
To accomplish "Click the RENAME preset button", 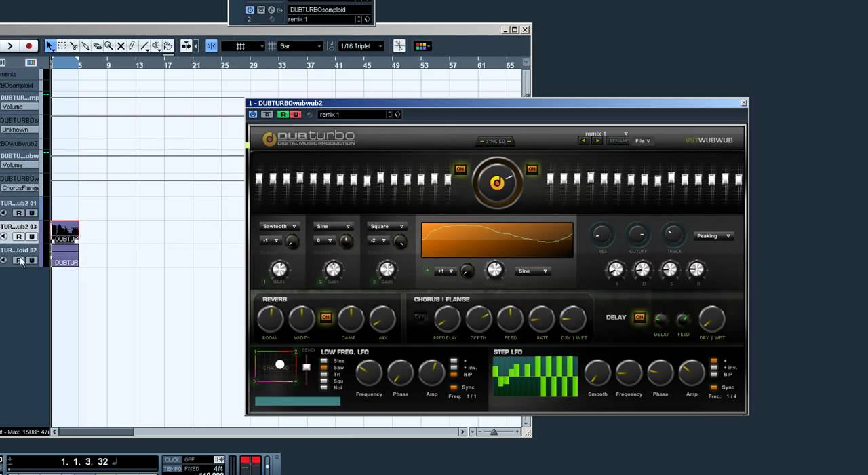I will pos(618,141).
